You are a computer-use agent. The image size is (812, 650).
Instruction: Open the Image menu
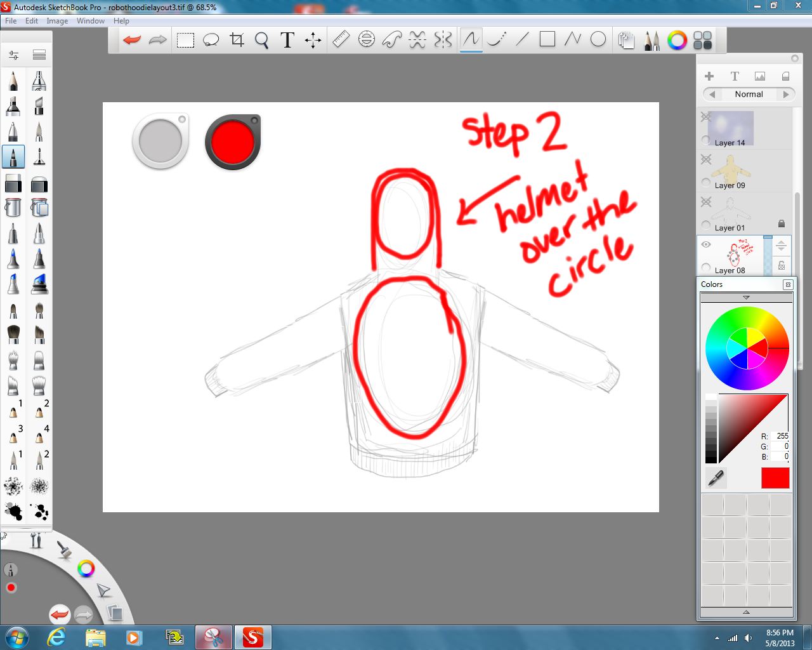tap(57, 20)
